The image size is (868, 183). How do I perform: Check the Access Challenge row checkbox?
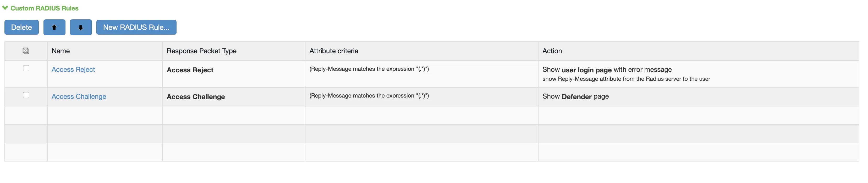click(x=26, y=95)
